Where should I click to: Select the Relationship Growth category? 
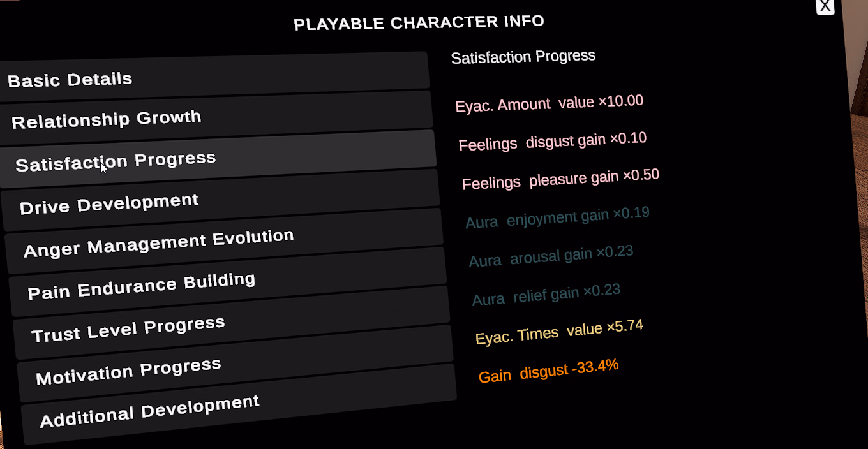click(x=217, y=115)
